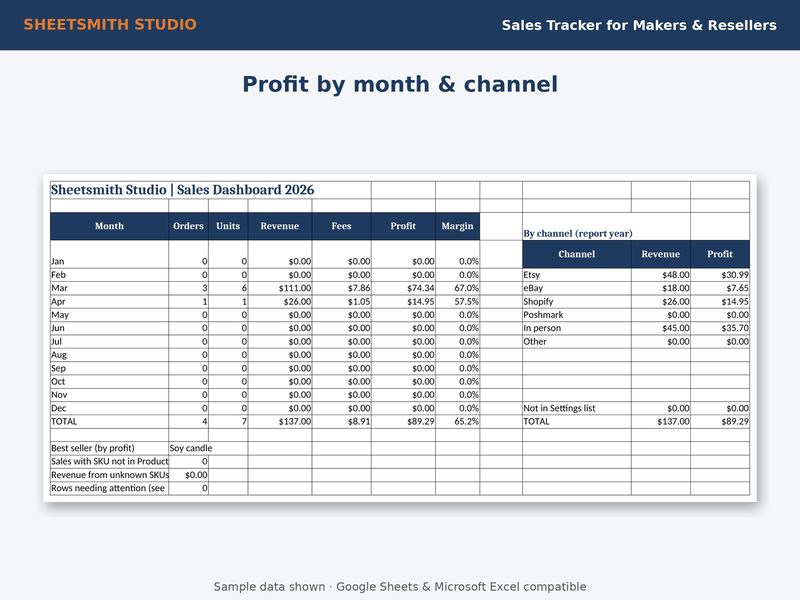
Task: Click the $48.00 Etsy revenue cell
Action: (661, 274)
